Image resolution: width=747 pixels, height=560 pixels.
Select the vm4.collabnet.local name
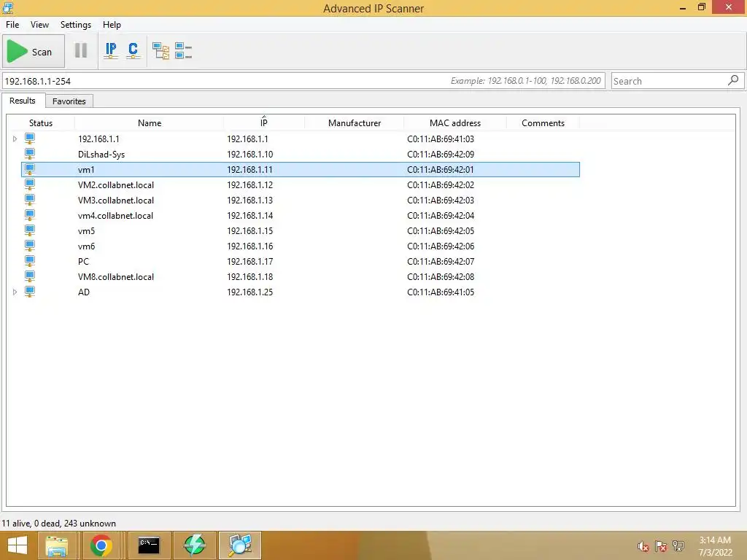click(116, 216)
